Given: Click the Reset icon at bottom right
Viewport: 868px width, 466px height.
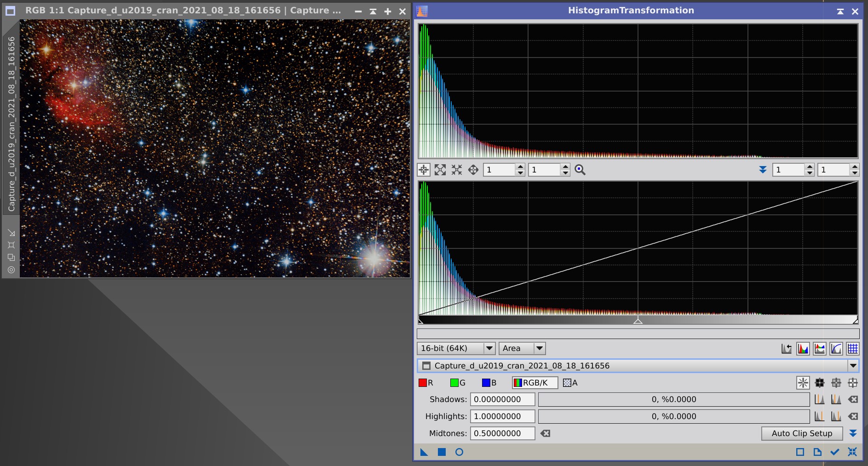Looking at the screenshot, I should [x=852, y=452].
